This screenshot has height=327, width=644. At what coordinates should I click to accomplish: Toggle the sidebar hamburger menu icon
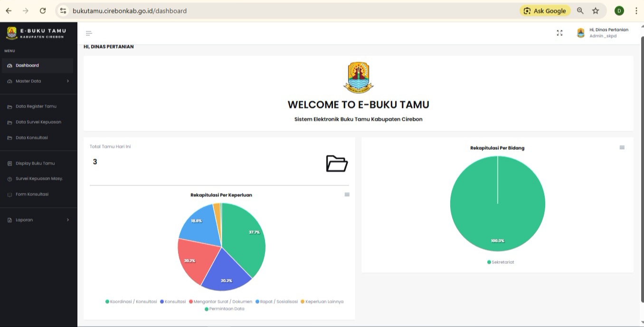point(89,33)
